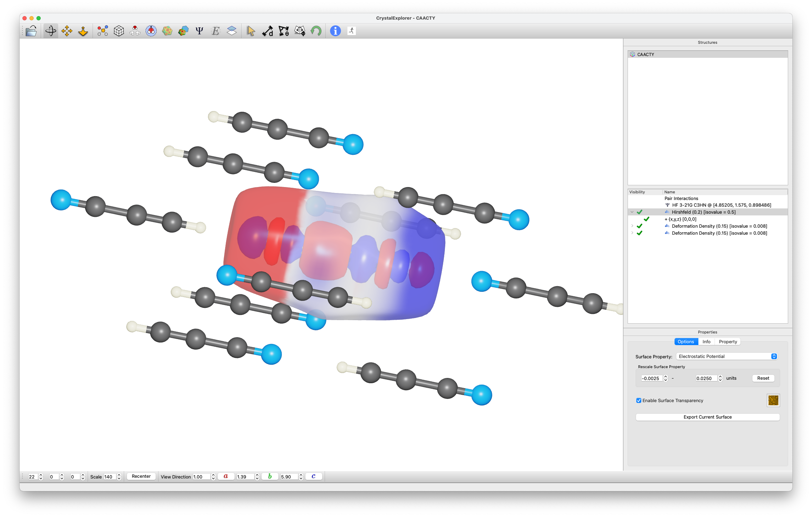The height and width of the screenshot is (517, 812).
Task: Click the open file folder icon
Action: click(x=31, y=31)
